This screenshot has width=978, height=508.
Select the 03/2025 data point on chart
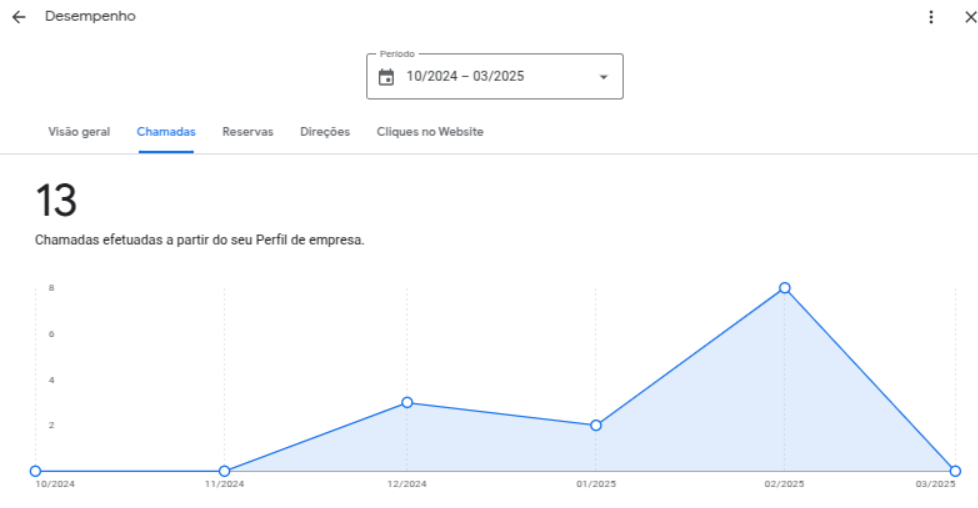point(955,471)
